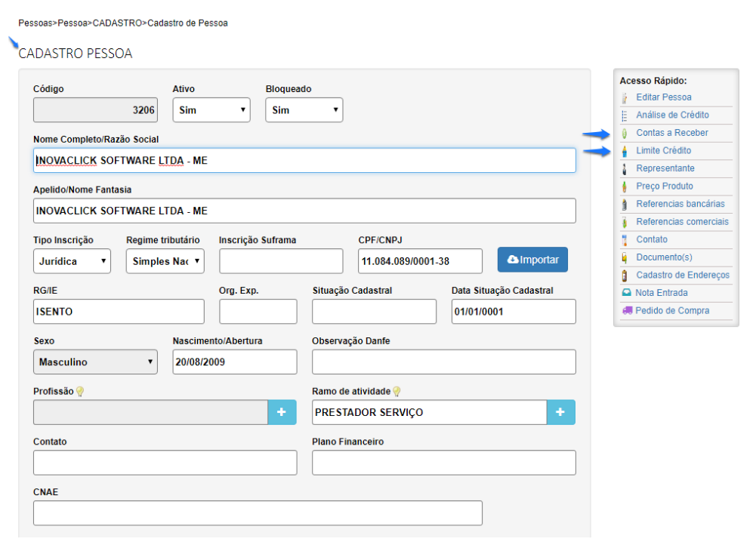Open Referencias bancárias from quick access
The image size is (756, 545).
(x=680, y=204)
